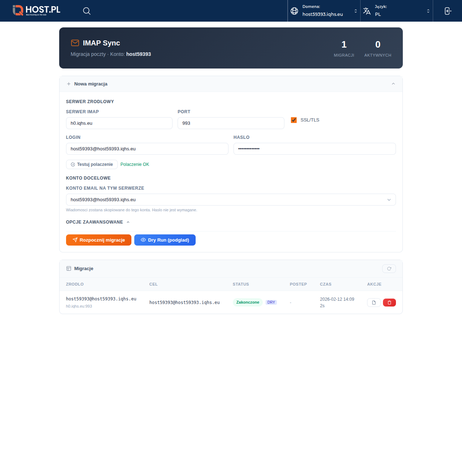Click into the Serwer IMAP field
This screenshot has width=462, height=476.
pyautogui.click(x=119, y=123)
